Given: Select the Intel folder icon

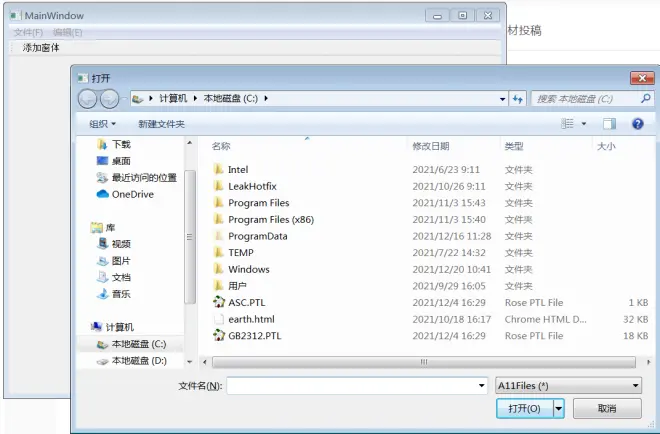Looking at the screenshot, I should (219, 170).
